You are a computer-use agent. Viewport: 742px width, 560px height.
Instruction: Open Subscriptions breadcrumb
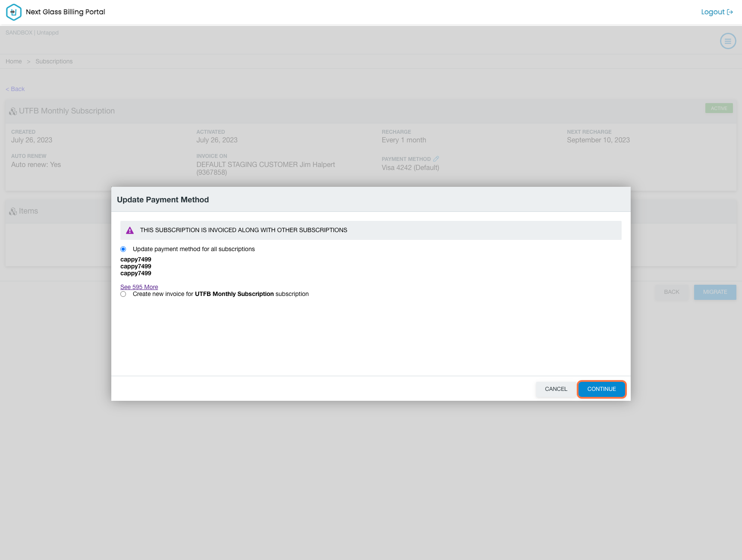(54, 61)
